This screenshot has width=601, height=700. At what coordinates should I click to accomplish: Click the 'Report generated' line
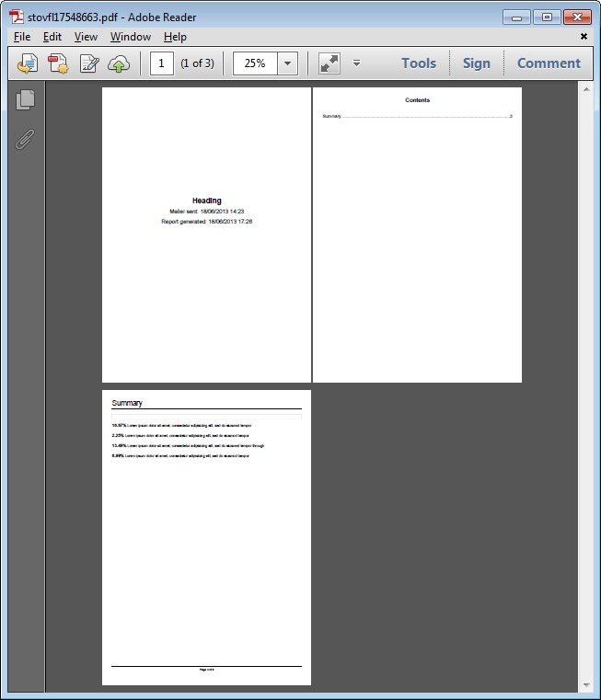tap(207, 222)
